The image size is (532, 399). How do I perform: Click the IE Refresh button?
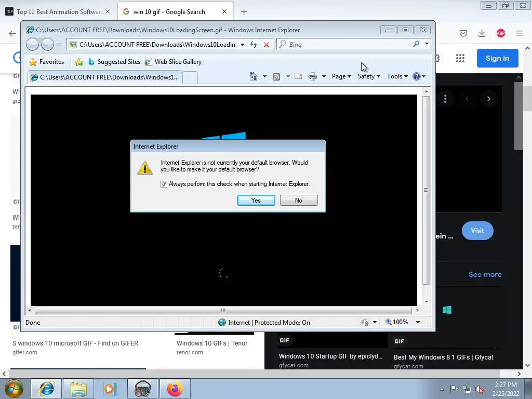[x=254, y=45]
